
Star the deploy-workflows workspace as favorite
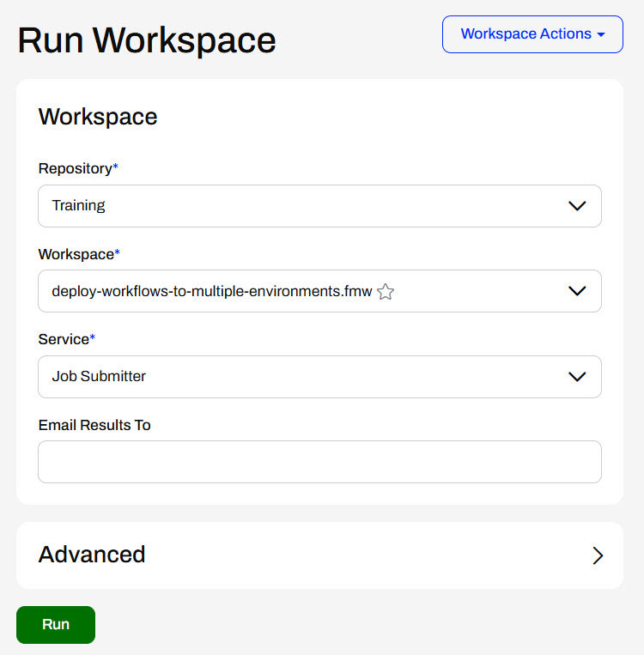[386, 292]
